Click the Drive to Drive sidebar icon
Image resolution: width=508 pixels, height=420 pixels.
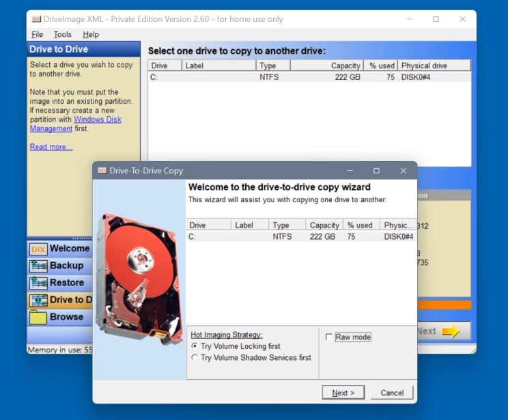[38, 300]
